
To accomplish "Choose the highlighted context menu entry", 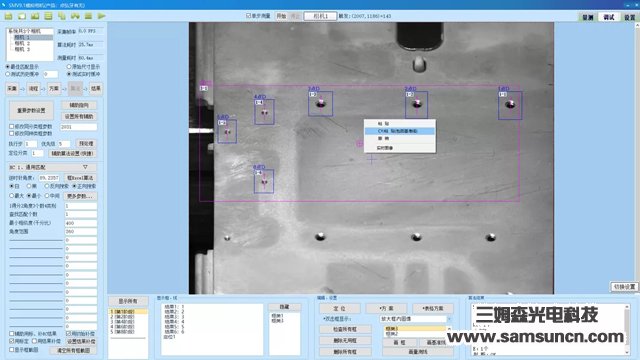I will (400, 131).
